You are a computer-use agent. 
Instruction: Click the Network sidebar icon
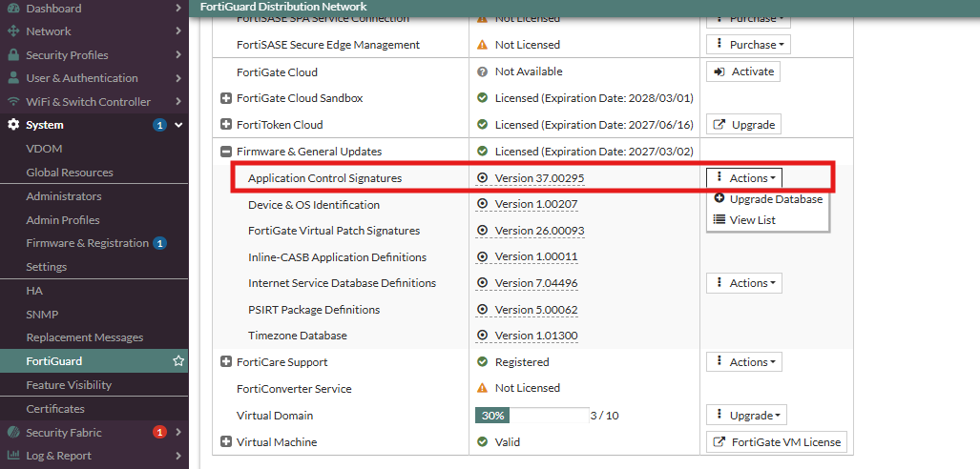pos(13,31)
